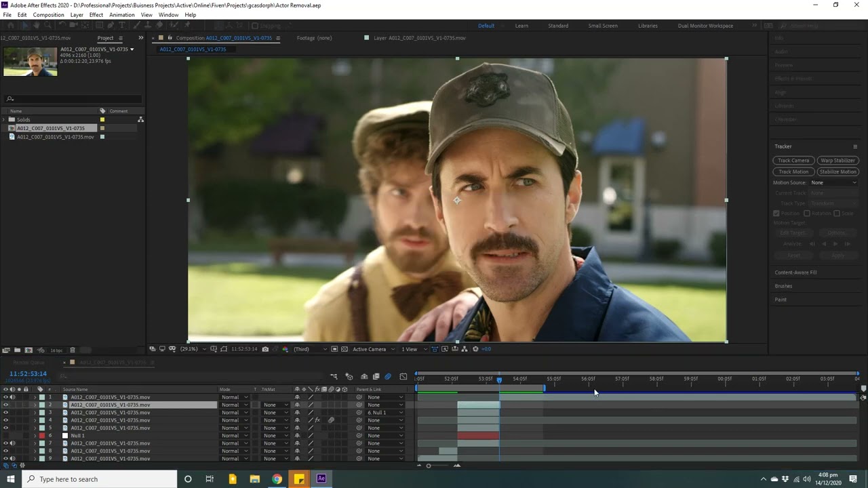Mute audio of layer 7
This screenshot has width=868, height=488.
tap(12, 443)
